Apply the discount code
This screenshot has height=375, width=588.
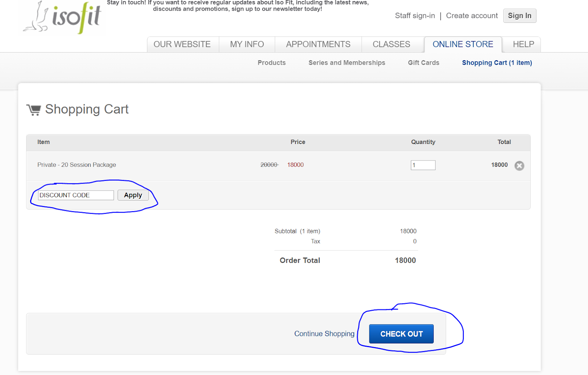pyautogui.click(x=133, y=195)
